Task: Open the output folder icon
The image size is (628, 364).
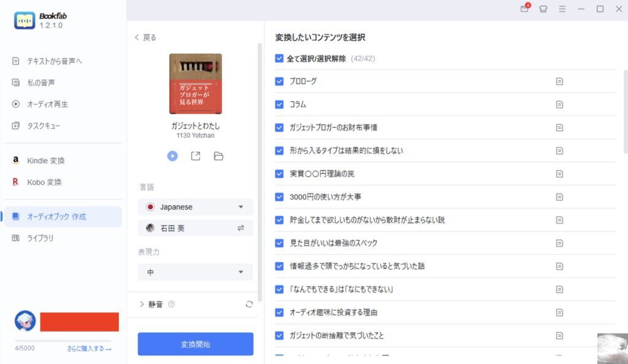Action: (x=218, y=156)
